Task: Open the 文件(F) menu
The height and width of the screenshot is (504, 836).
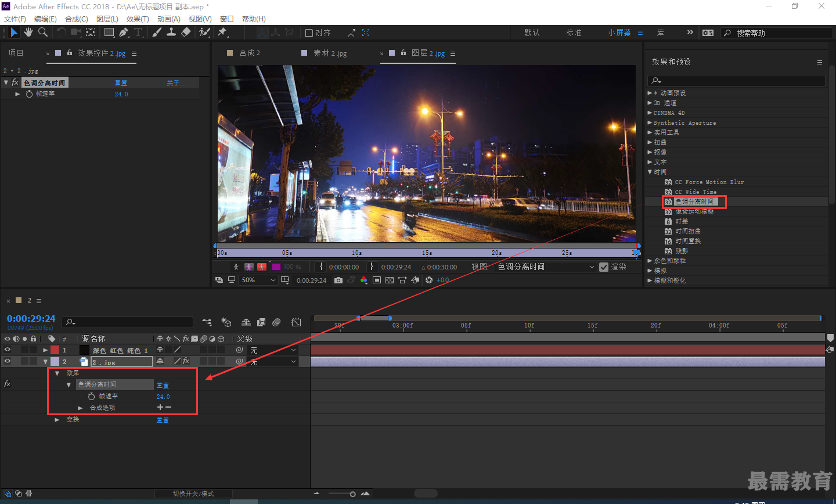Action: click(15, 19)
